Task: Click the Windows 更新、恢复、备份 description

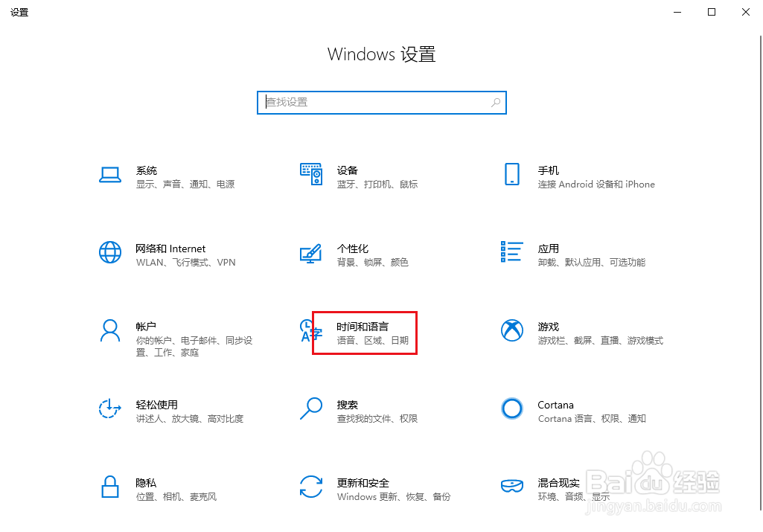Action: (x=394, y=497)
